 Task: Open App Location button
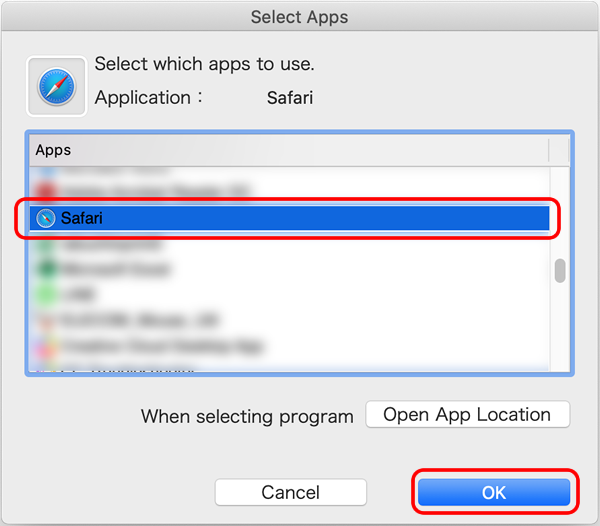(x=468, y=415)
